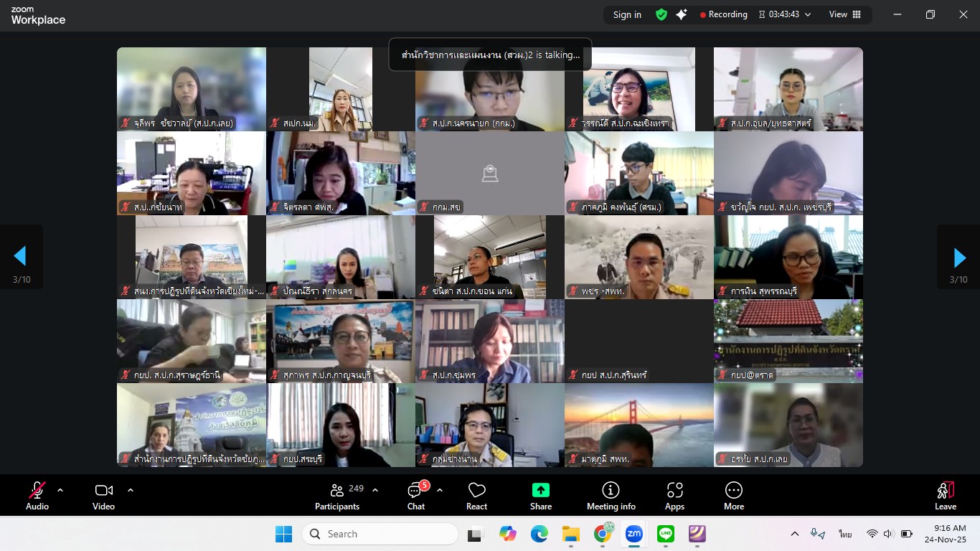
Task: Click the green encryption shield icon
Action: [x=661, y=14]
